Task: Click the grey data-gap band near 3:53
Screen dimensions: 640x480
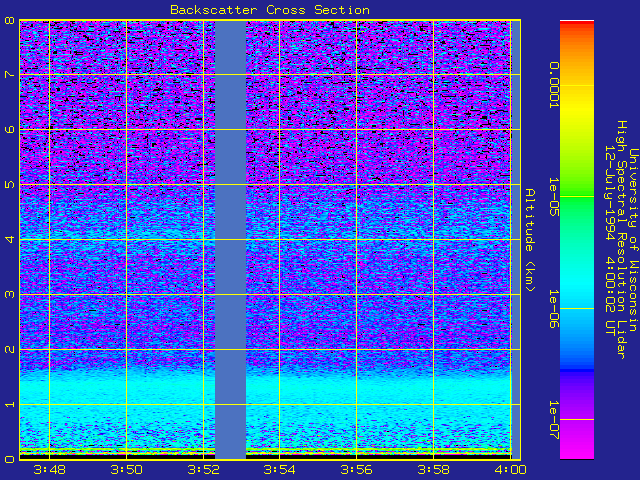Action: pos(231,240)
